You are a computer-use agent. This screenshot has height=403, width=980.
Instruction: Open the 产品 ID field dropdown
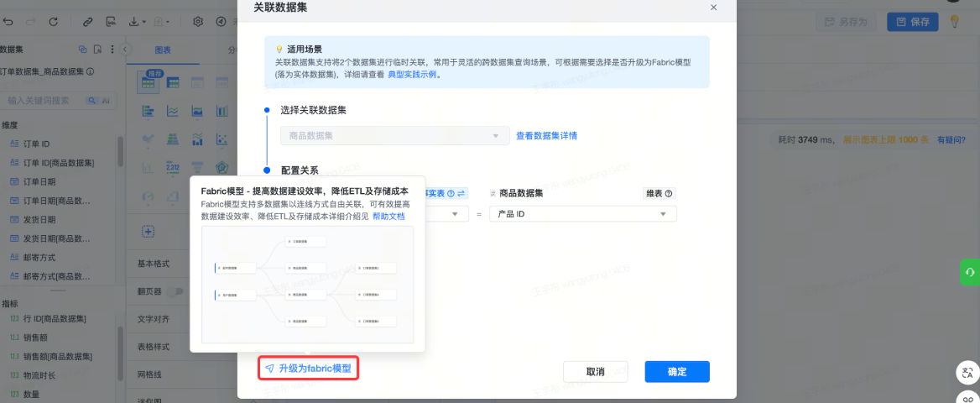pos(583,214)
